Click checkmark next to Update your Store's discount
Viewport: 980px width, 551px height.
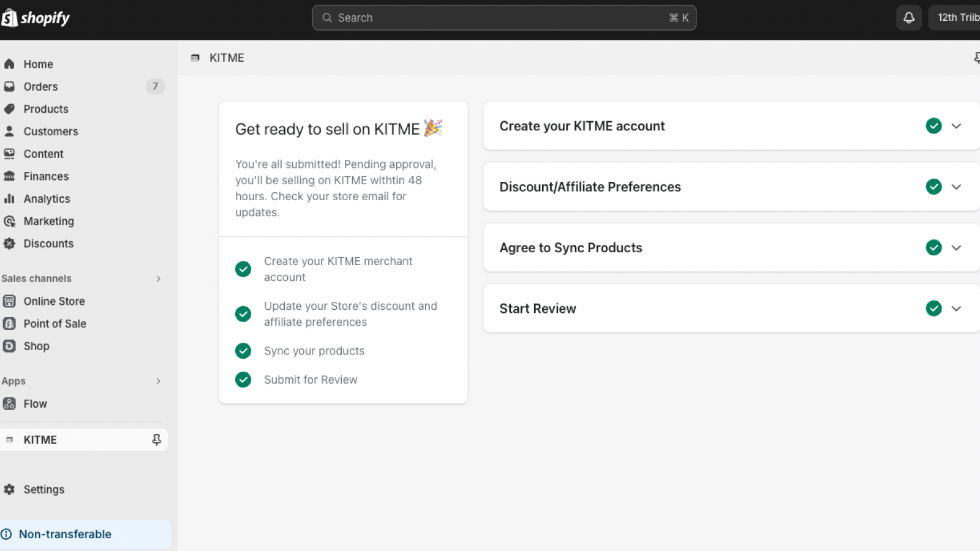pyautogui.click(x=243, y=313)
